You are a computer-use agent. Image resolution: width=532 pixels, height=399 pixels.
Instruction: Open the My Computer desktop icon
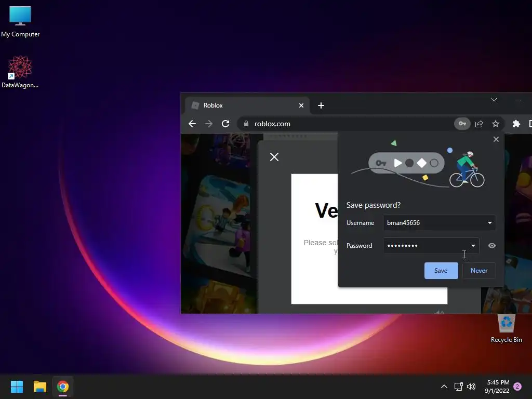click(x=20, y=21)
